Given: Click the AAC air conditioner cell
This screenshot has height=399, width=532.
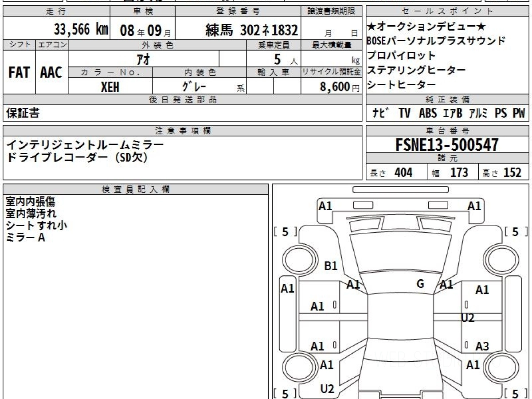Looking at the screenshot, I should 51,73.
